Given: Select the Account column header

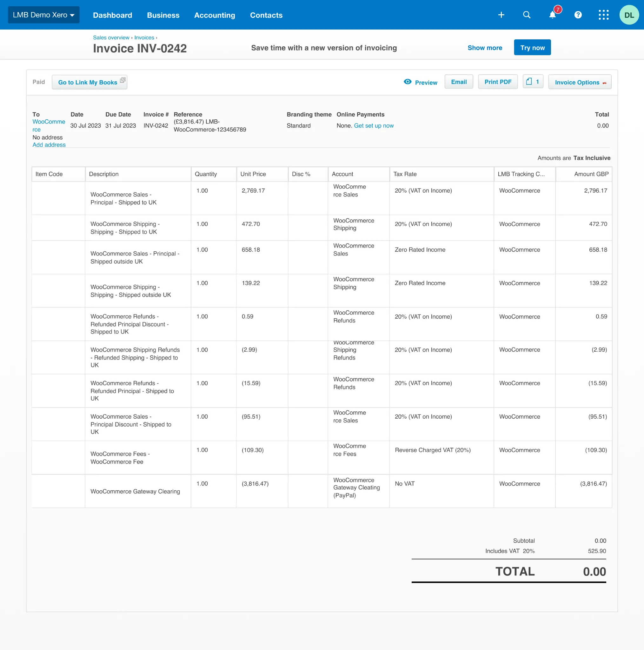Looking at the screenshot, I should pyautogui.click(x=359, y=174).
